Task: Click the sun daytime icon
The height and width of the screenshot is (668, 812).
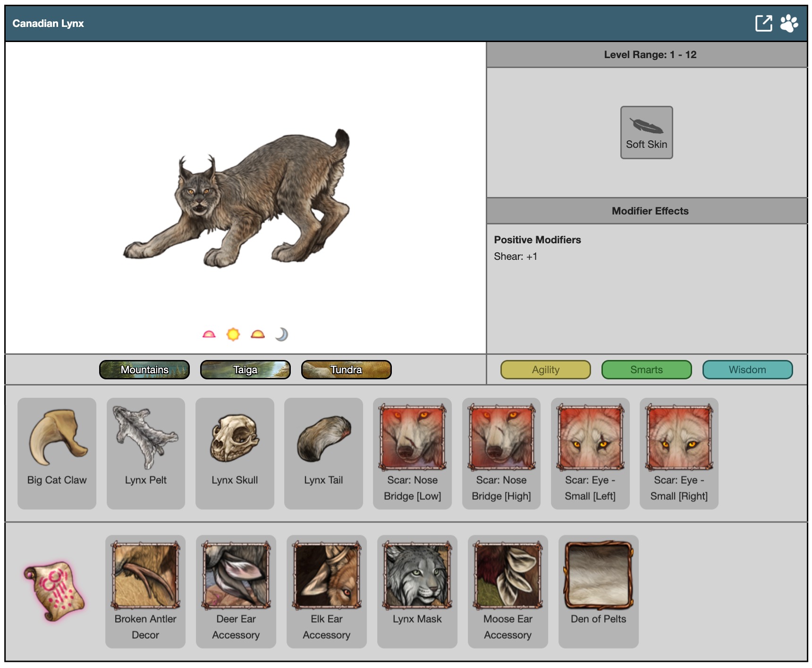Action: tap(233, 334)
